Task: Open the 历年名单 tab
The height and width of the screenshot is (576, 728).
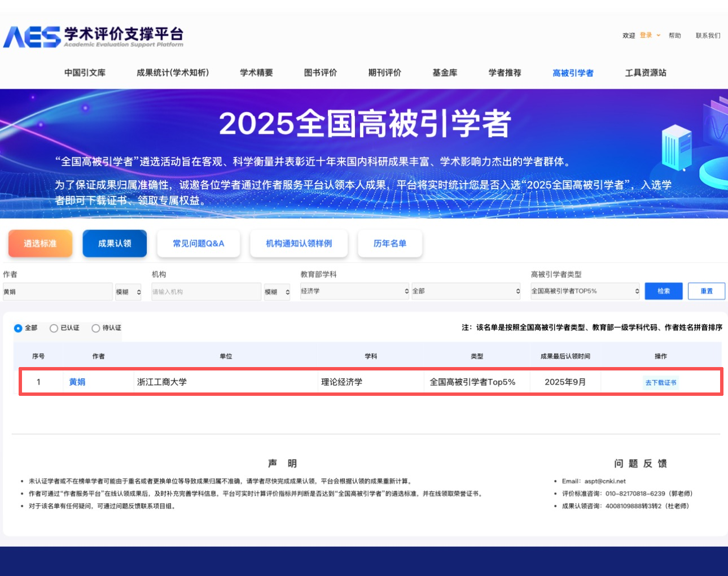Action: pos(389,243)
